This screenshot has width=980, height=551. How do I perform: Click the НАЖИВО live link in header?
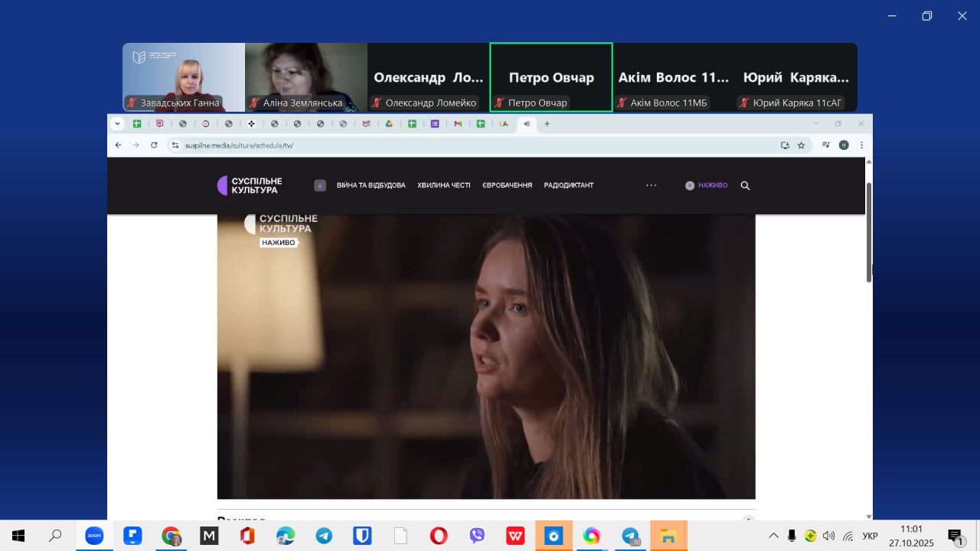coord(706,185)
